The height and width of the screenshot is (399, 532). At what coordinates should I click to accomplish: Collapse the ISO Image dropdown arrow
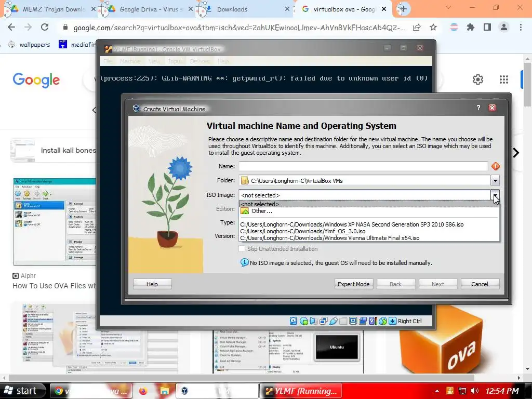click(x=495, y=195)
